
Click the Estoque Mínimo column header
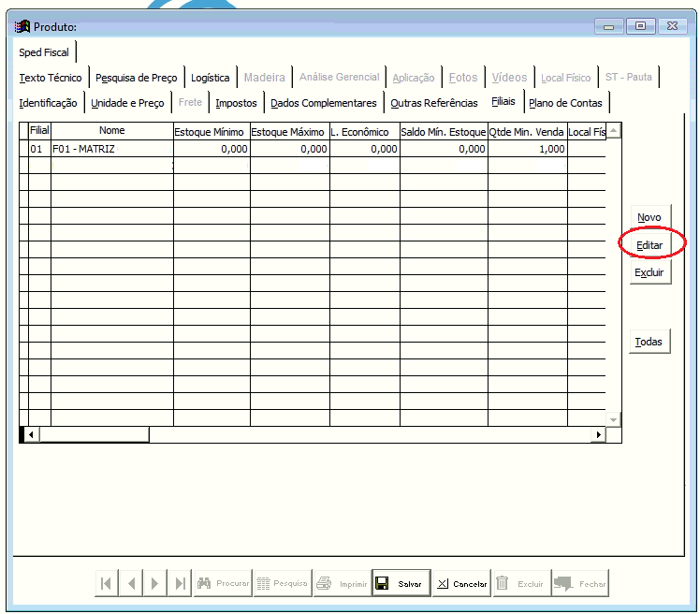point(211,132)
